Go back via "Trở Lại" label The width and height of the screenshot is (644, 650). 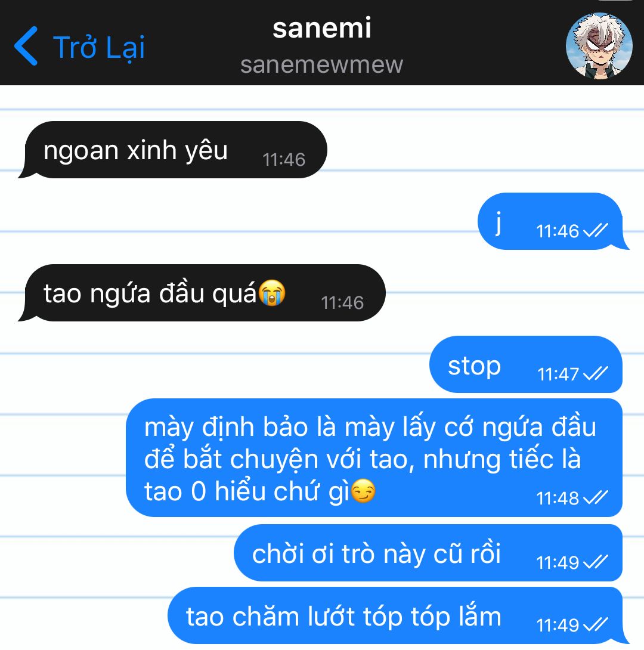[98, 47]
